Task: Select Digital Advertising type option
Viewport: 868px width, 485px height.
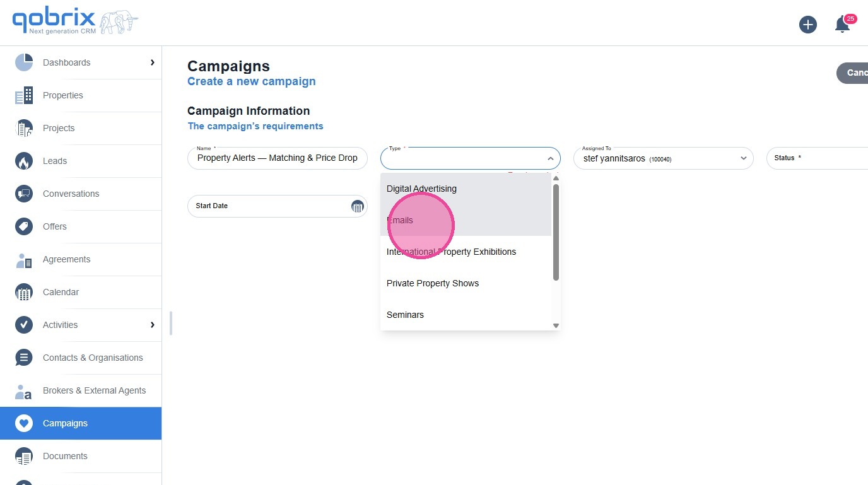Action: click(x=466, y=189)
